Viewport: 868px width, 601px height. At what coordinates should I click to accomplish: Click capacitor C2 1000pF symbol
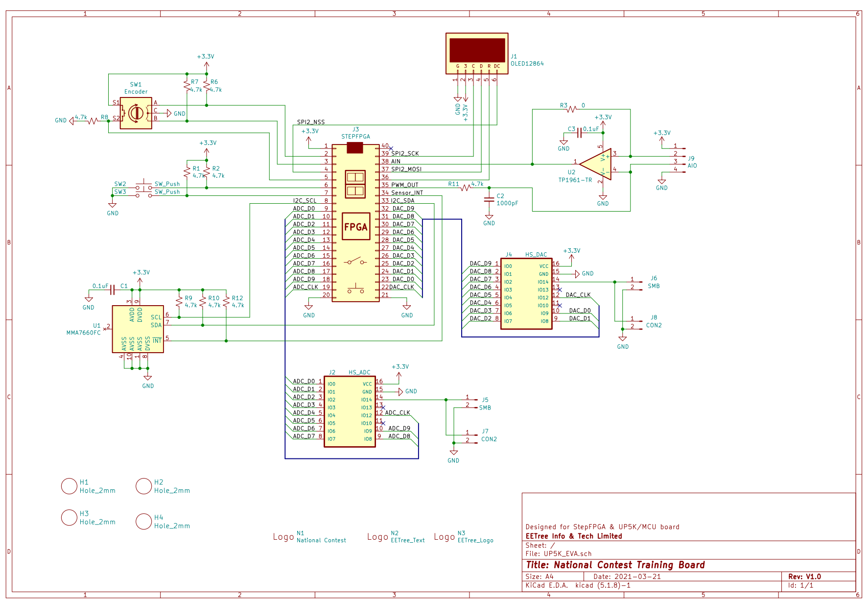click(x=489, y=199)
